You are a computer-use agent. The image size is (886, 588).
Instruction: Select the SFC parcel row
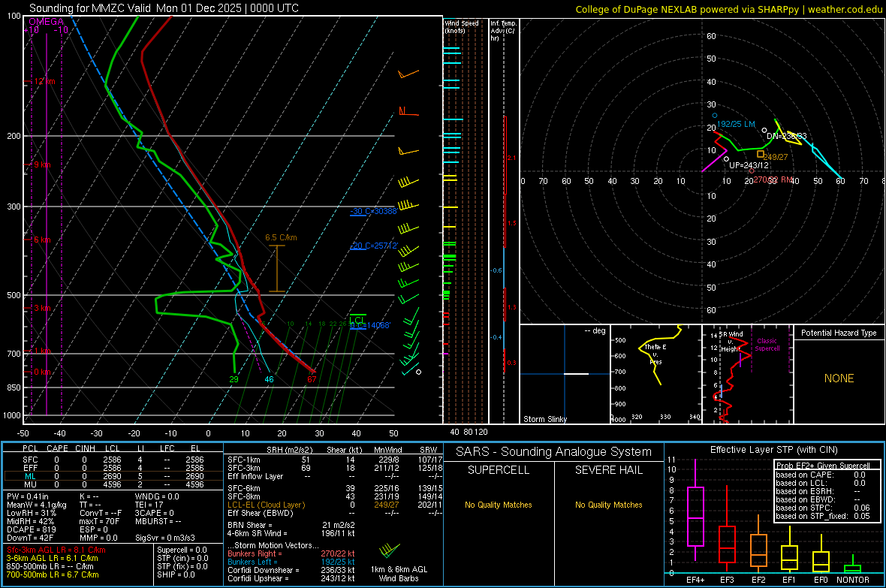pos(113,460)
